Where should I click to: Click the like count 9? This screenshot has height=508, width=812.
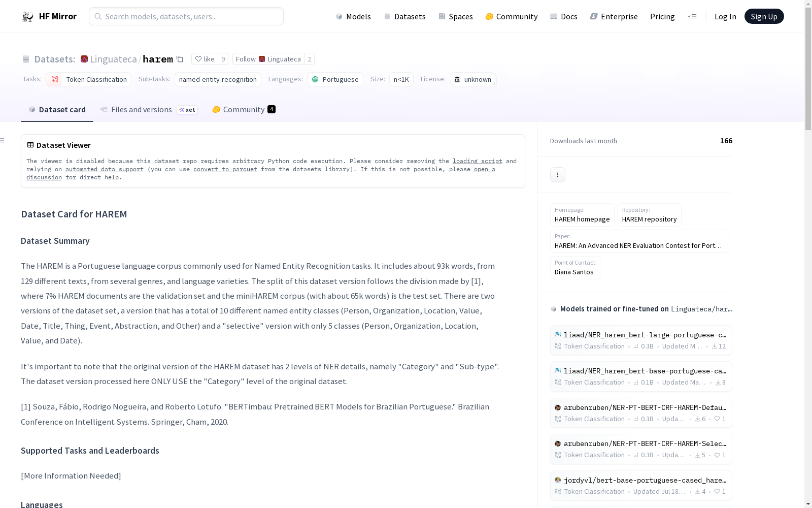[x=223, y=59]
